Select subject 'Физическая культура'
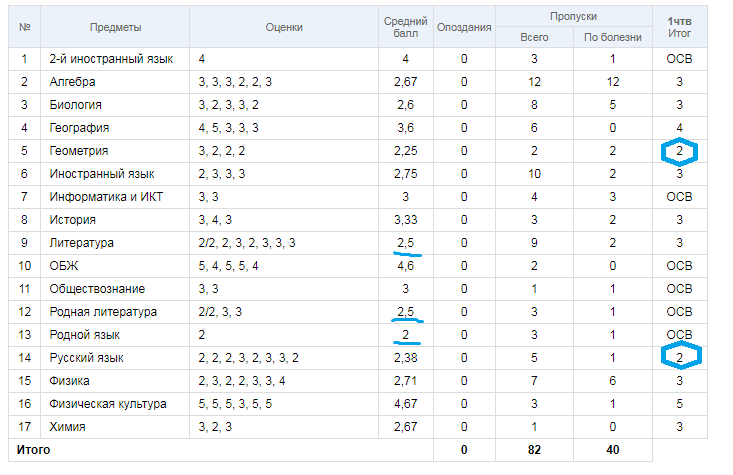The height and width of the screenshot is (475, 733). click(108, 404)
